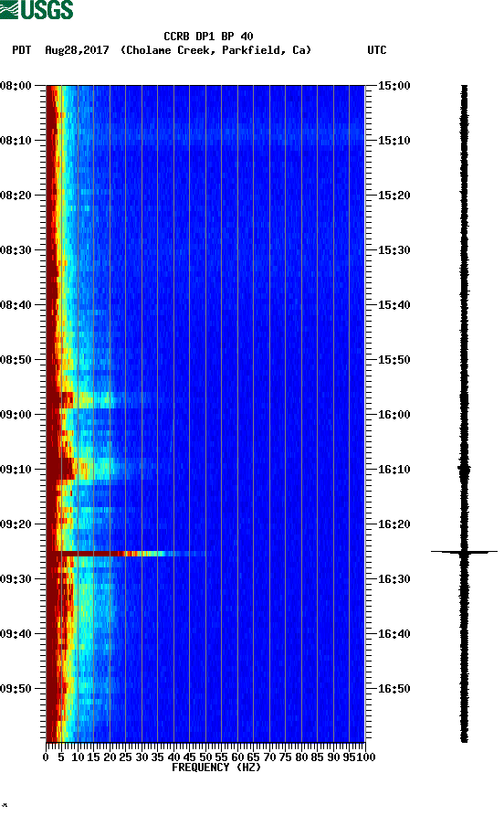The height and width of the screenshot is (815, 504).
Task: Click the 09:00 PDT time label
Action: (16, 415)
